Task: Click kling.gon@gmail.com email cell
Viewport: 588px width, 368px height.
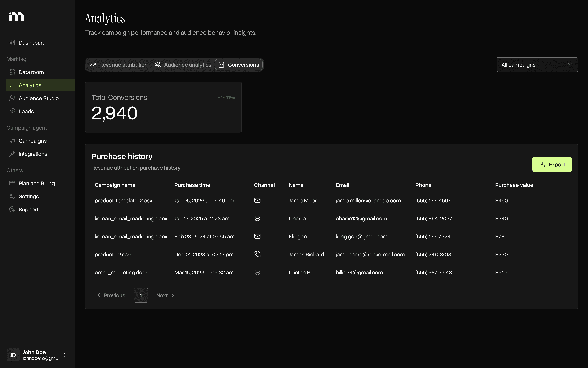Action: click(362, 237)
